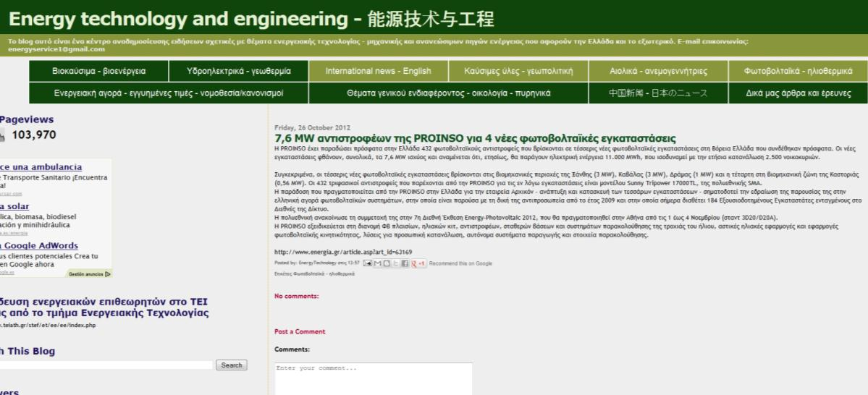868x395 pixels.
Task: Open Καύσιμες ύλες - γεωπολιτική tab
Action: pyautogui.click(x=518, y=72)
